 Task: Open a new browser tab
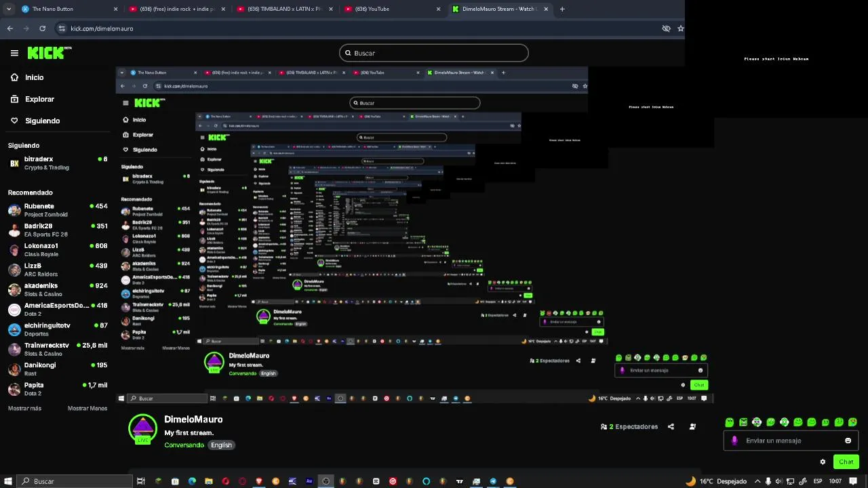(562, 9)
